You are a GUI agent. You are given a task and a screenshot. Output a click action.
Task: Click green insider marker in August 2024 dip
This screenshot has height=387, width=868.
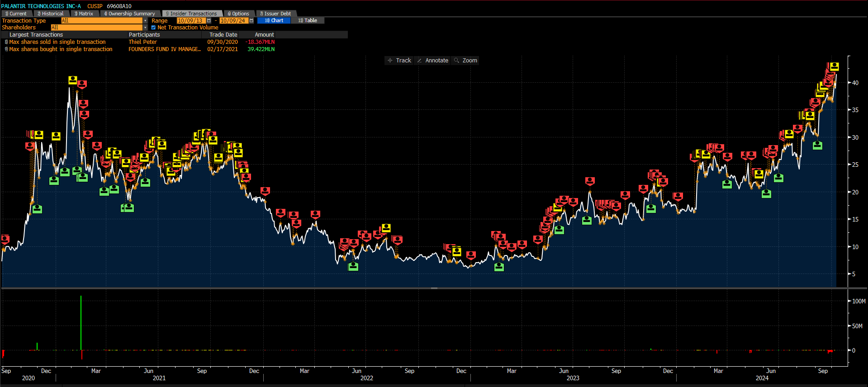click(817, 145)
